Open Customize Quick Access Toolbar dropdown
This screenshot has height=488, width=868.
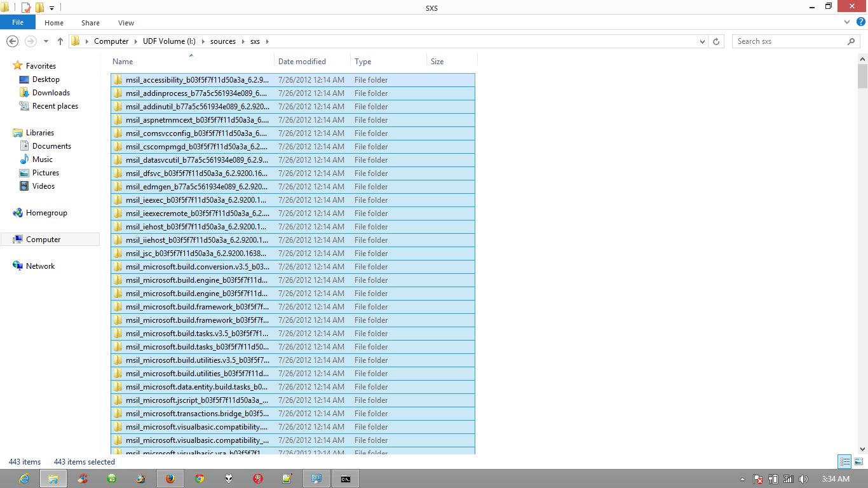(x=52, y=8)
